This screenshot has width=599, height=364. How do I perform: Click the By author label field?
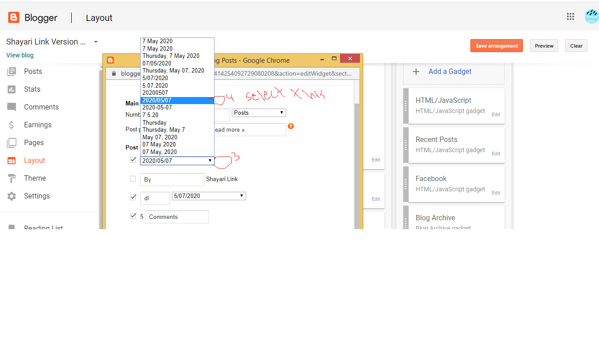click(172, 179)
